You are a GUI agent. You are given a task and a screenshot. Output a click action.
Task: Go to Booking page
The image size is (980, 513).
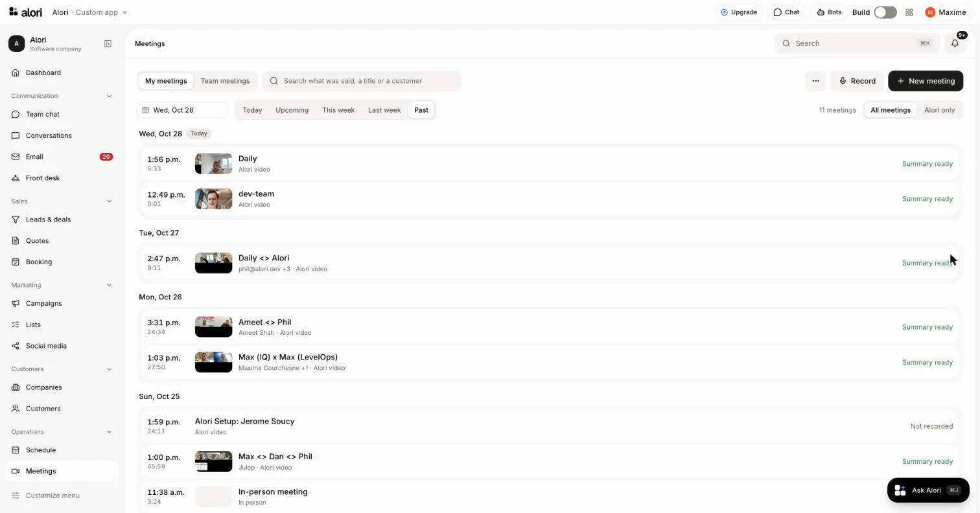click(62, 262)
